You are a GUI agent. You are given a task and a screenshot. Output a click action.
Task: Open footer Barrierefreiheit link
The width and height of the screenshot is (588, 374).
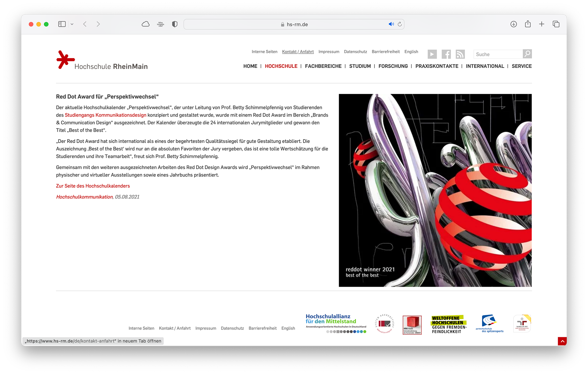pyautogui.click(x=262, y=328)
